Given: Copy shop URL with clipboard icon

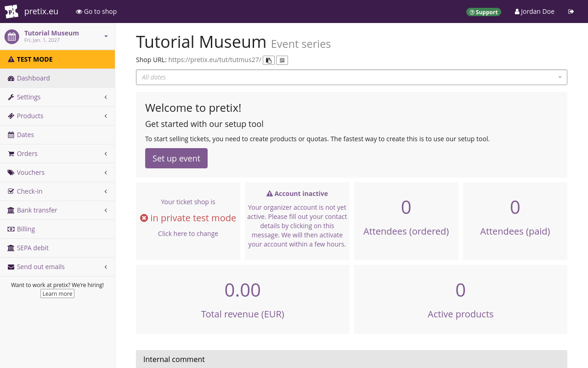Looking at the screenshot, I should pos(269,60).
